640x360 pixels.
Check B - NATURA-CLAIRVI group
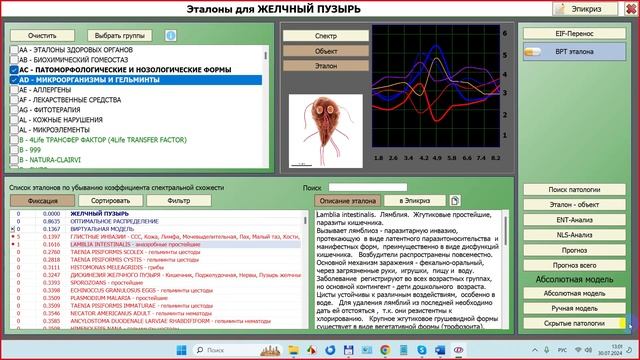tap(14, 160)
